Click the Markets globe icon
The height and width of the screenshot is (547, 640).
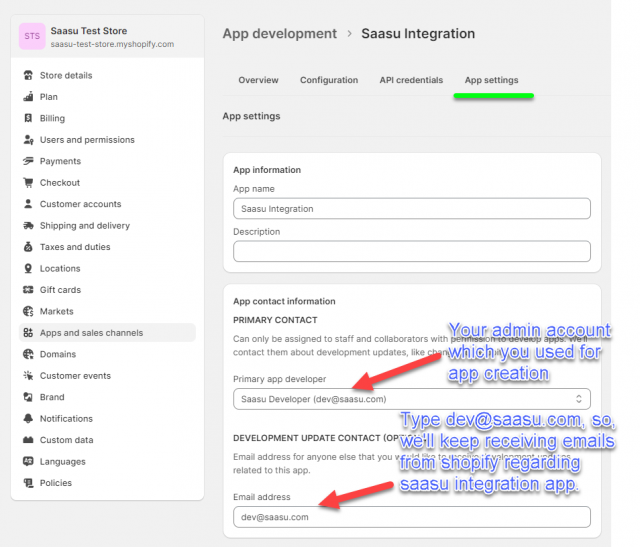point(28,311)
